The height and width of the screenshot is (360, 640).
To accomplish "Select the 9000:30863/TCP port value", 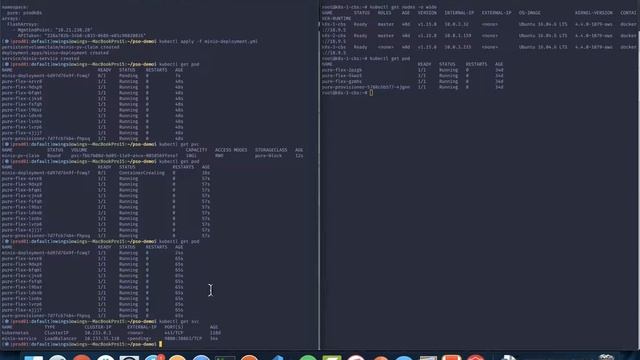I will coord(183,338).
